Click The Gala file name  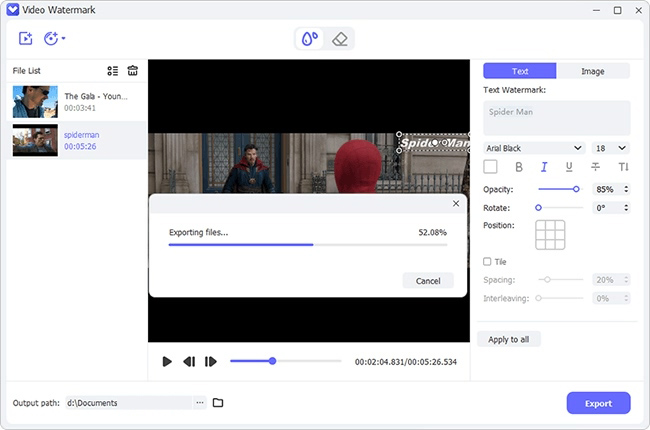coord(96,96)
